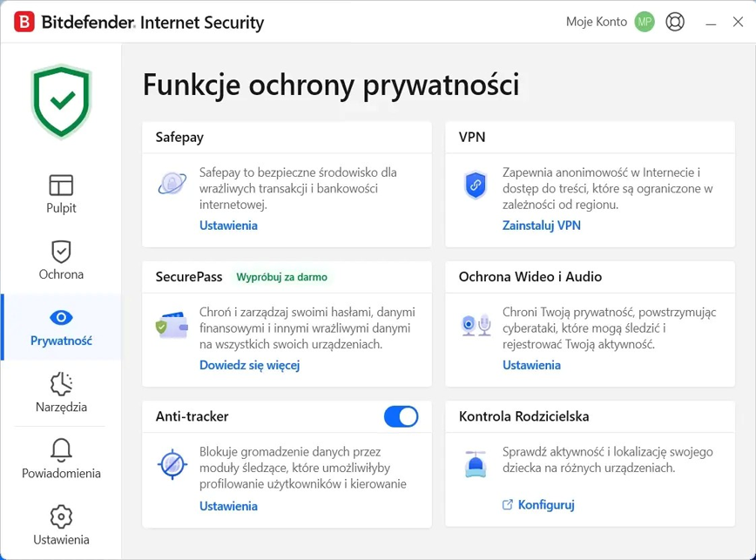
Task: Go to the Pulpit dashboard tab
Action: (x=61, y=193)
